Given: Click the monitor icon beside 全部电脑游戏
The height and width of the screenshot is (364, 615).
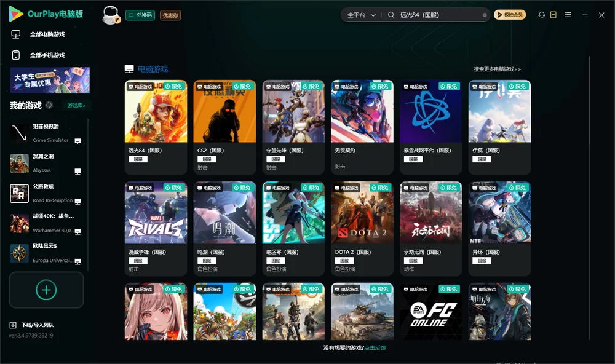Looking at the screenshot, I should (16, 34).
